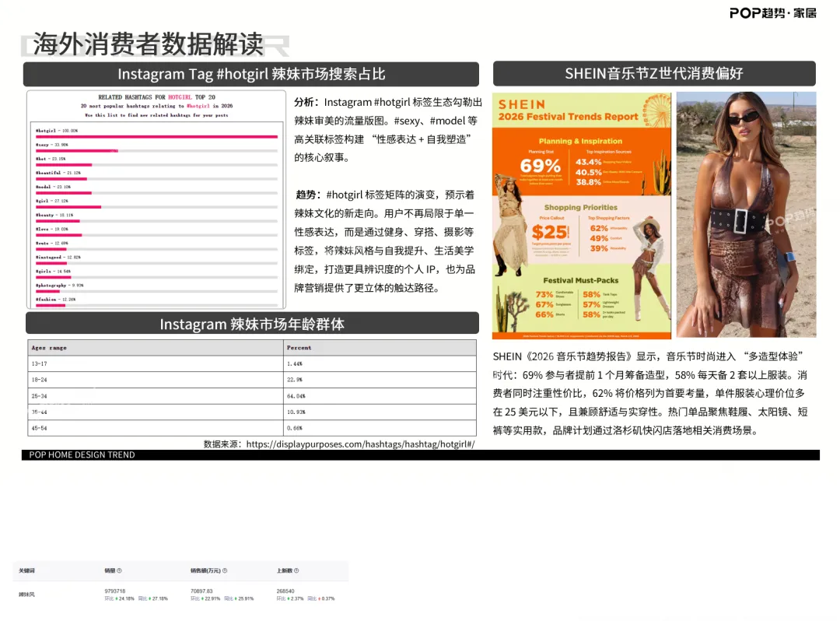
Task: Click the '18-24' age range cell
Action: click(156, 380)
